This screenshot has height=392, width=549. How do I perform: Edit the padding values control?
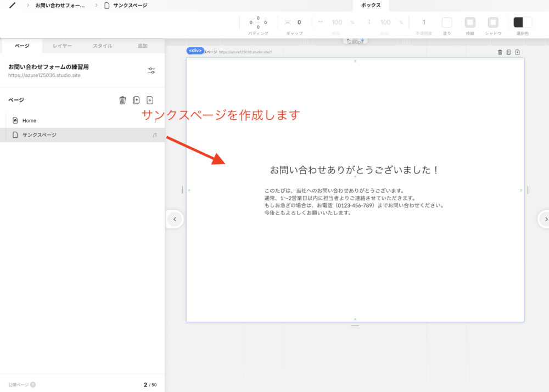(258, 23)
